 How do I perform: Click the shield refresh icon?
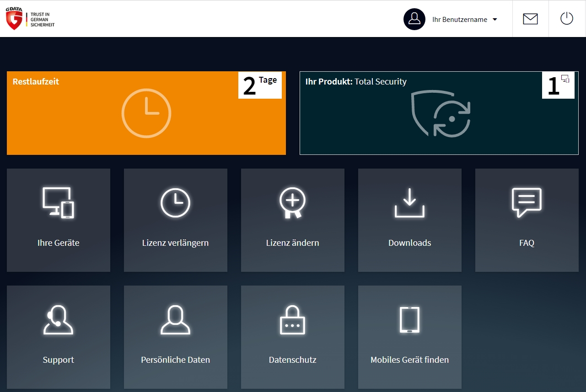(x=441, y=113)
